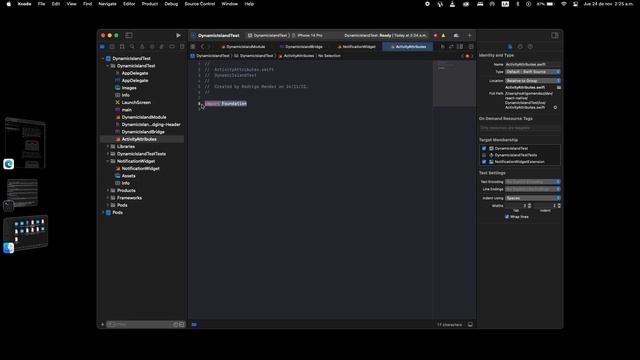Image resolution: width=640 pixels, height=360 pixels.
Task: Open the Location dropdown
Action: tap(533, 81)
